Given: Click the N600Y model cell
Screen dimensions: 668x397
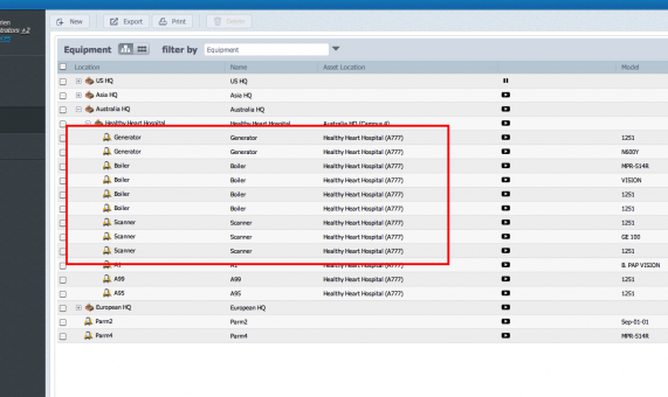Looking at the screenshot, I should coord(630,152).
